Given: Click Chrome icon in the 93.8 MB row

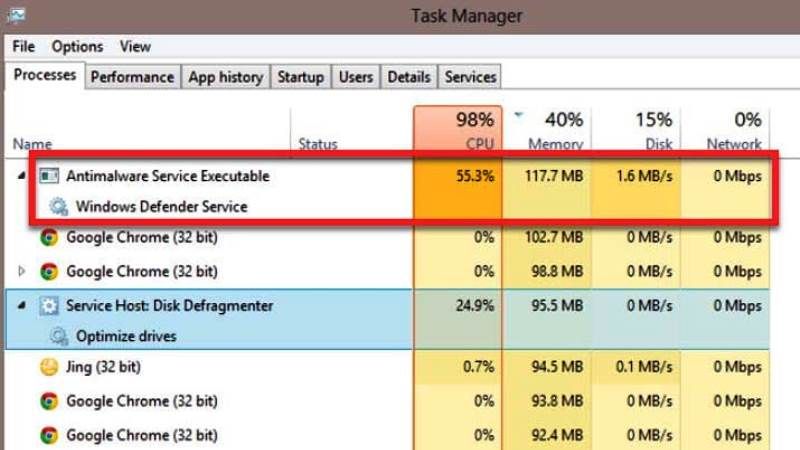Looking at the screenshot, I should coord(49,401).
